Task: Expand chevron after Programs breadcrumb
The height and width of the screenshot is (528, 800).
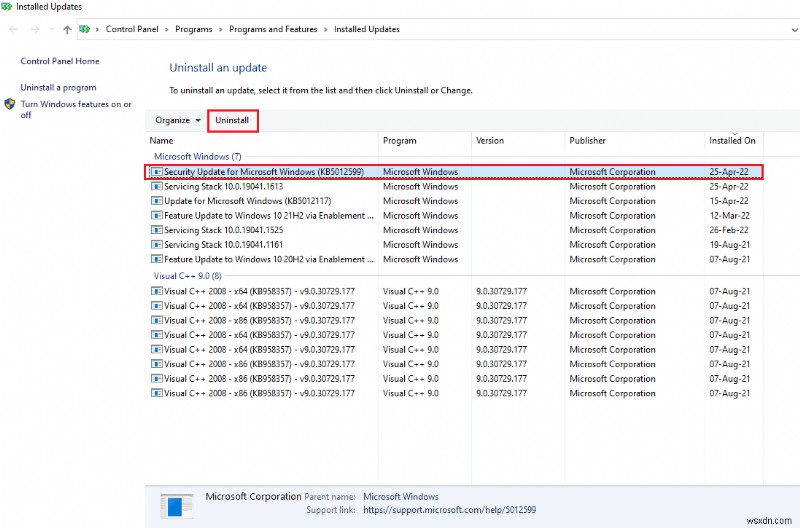Action: click(x=220, y=30)
